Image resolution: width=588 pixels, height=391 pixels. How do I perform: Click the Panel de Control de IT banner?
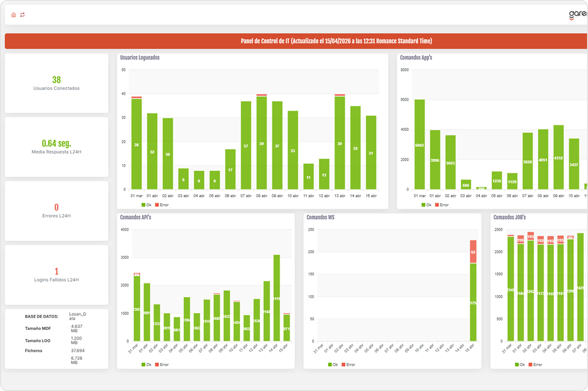pyautogui.click(x=296, y=41)
